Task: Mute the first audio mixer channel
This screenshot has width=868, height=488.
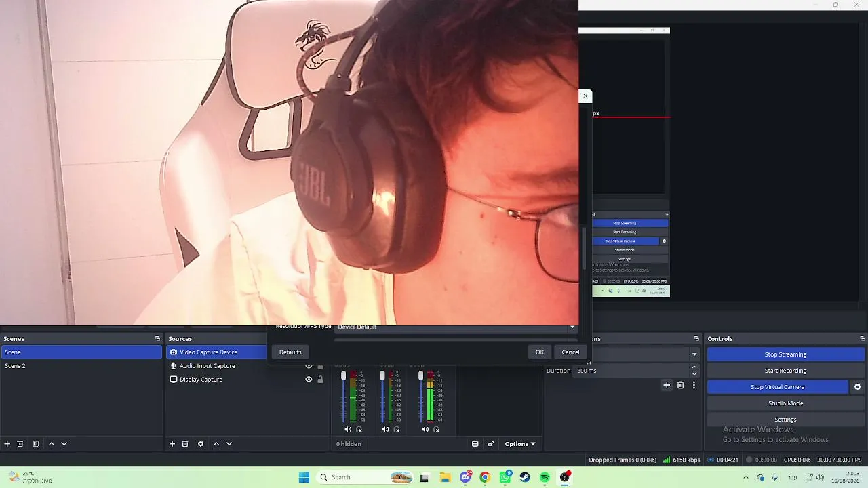Action: click(x=348, y=430)
